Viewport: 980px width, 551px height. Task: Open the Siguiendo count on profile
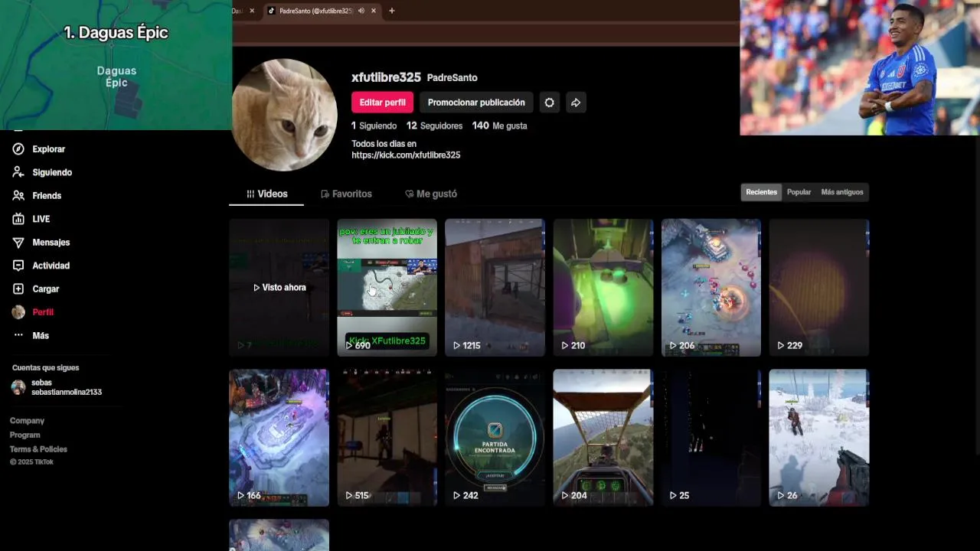point(374,126)
